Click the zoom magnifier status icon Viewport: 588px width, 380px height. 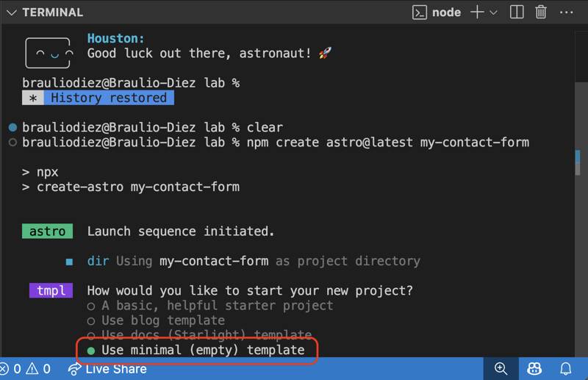(x=501, y=369)
